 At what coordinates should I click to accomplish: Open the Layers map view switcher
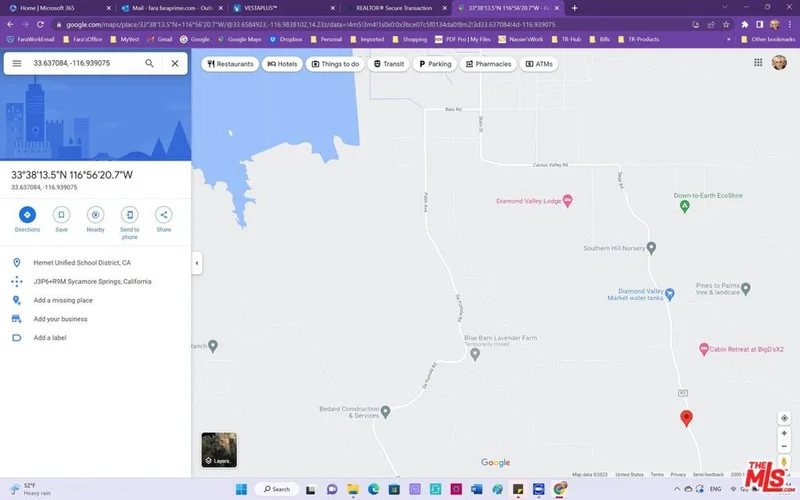pyautogui.click(x=219, y=450)
